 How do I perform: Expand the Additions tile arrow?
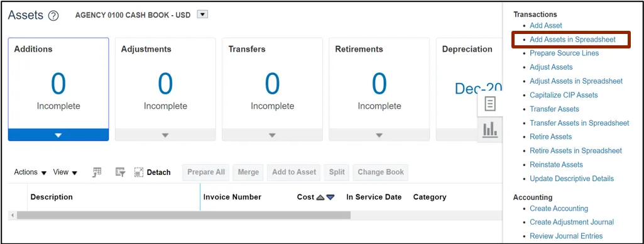click(58, 135)
